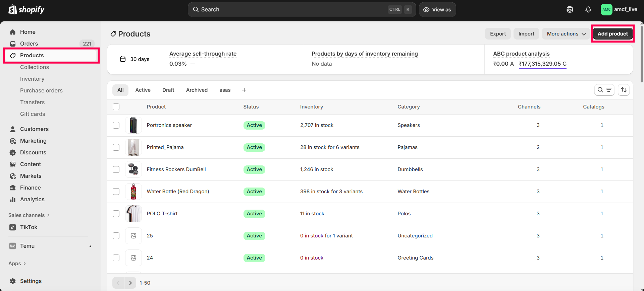Click the next page arrow
Image resolution: width=644 pixels, height=291 pixels.
130,283
